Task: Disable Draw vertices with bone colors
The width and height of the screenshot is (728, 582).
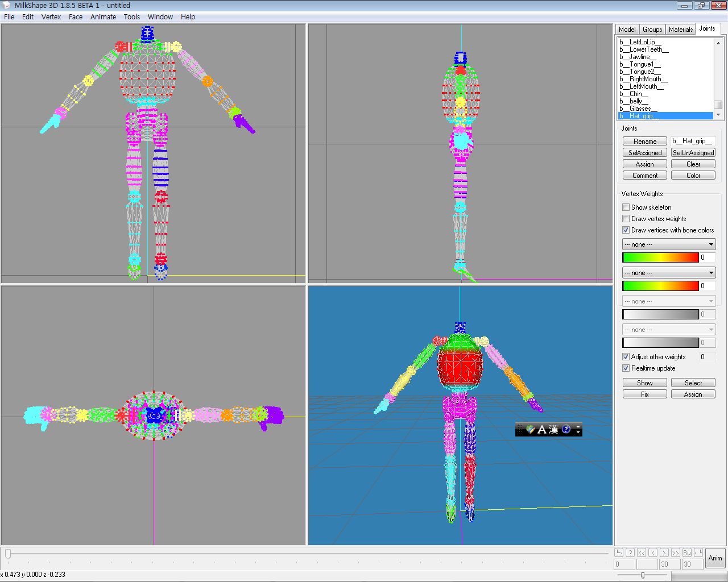Action: [626, 230]
